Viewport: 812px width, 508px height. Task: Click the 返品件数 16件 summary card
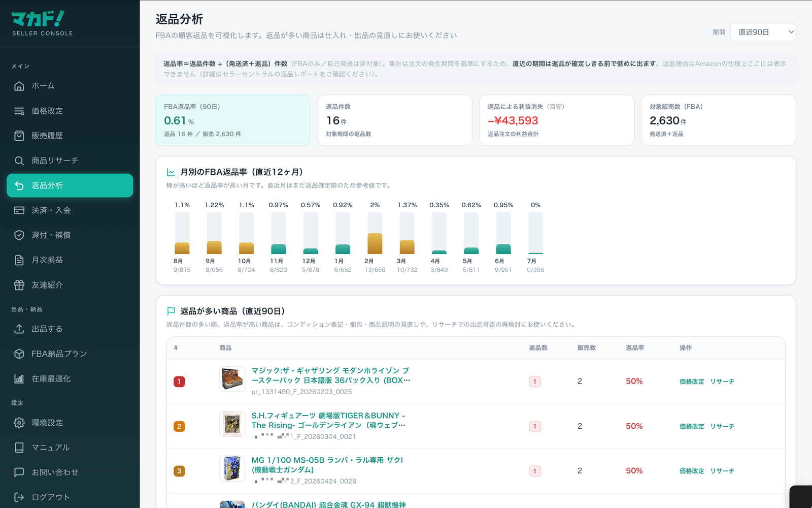395,120
